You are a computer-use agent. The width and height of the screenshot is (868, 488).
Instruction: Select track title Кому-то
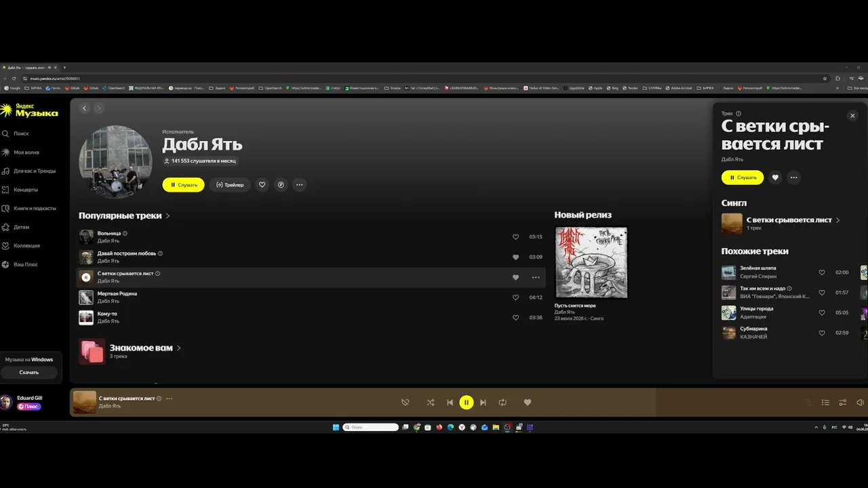click(107, 314)
